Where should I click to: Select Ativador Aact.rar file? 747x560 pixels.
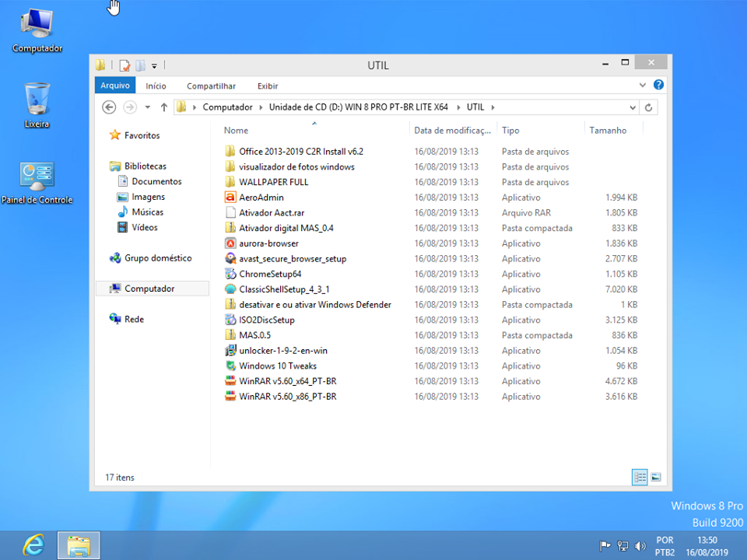click(265, 212)
